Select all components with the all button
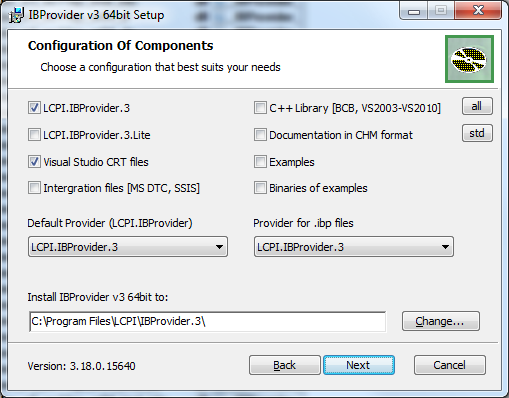 pyautogui.click(x=477, y=106)
